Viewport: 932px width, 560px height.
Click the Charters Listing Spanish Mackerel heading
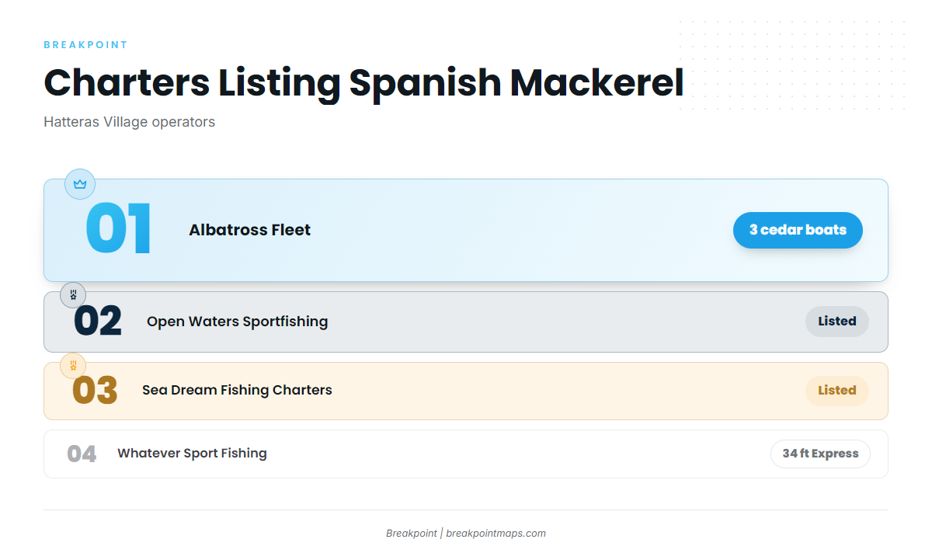363,83
